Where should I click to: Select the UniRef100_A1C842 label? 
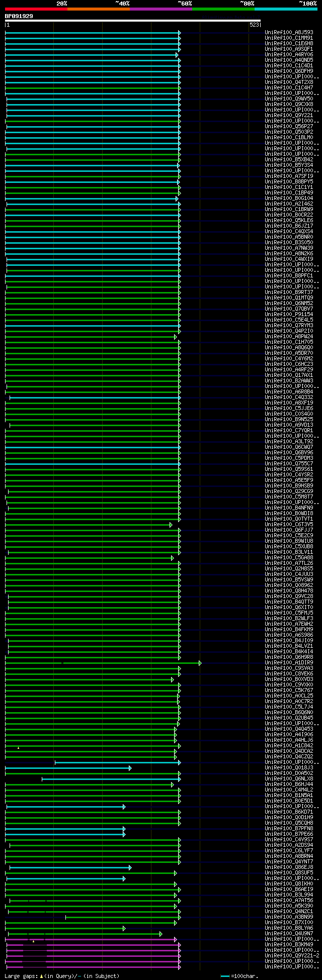click(289, 746)
